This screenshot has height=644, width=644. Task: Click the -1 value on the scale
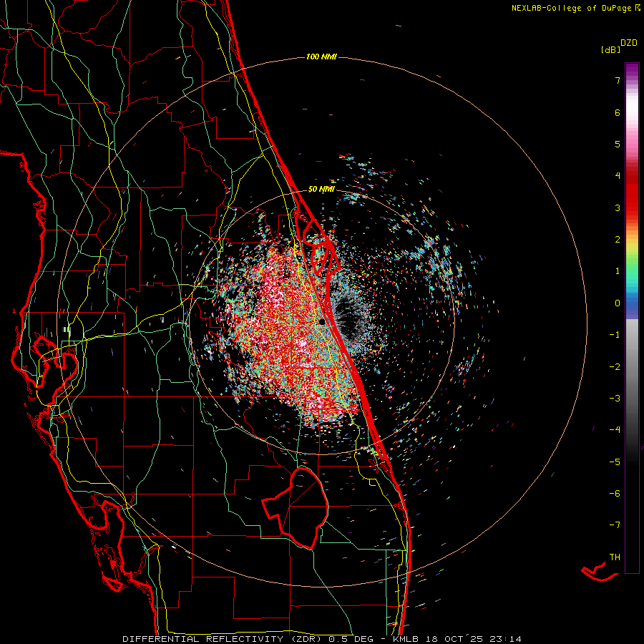point(615,335)
